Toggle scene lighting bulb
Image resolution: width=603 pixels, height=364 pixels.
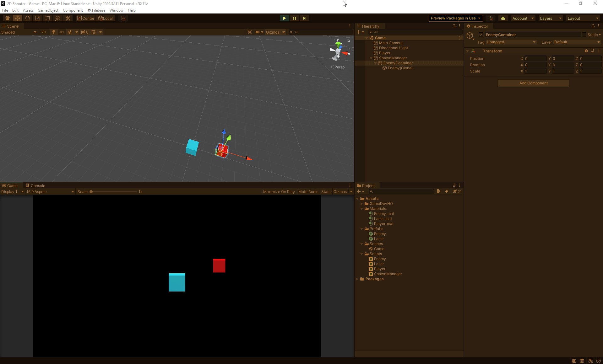click(54, 32)
